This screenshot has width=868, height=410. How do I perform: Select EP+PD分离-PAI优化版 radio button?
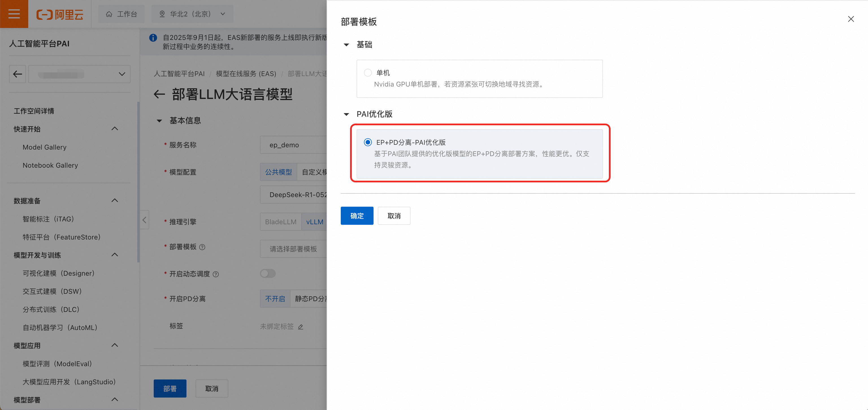pyautogui.click(x=368, y=142)
